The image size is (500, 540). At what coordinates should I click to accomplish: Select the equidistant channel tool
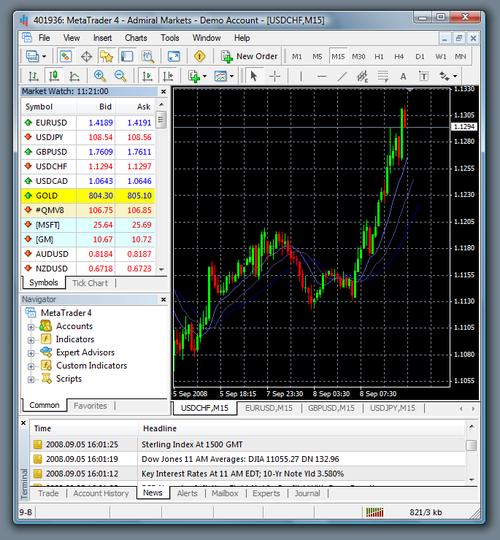[x=362, y=76]
